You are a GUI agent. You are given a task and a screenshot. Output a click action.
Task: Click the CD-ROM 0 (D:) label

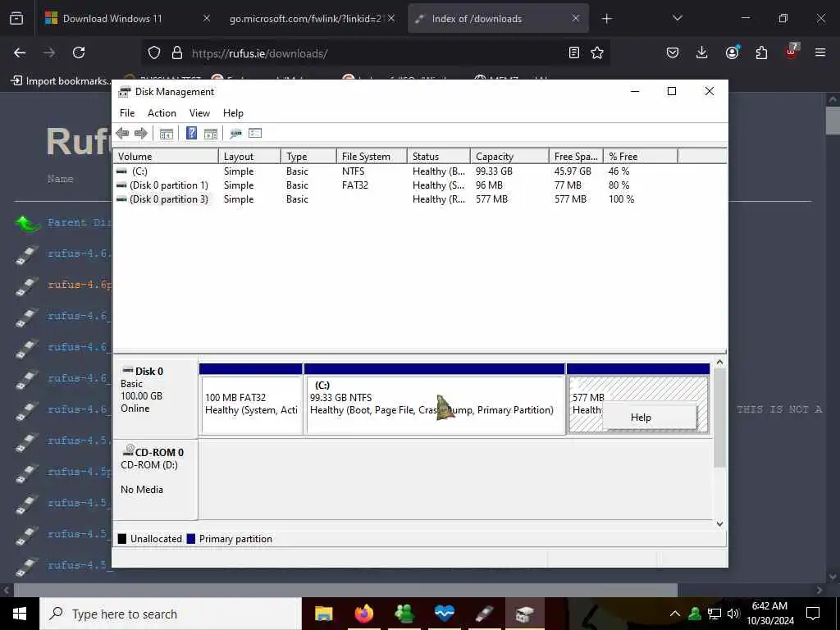(155, 479)
